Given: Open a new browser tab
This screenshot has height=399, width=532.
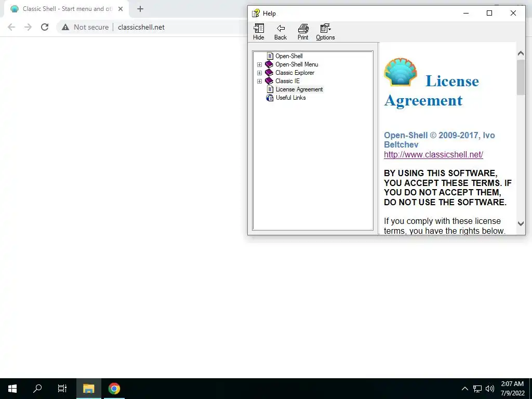Looking at the screenshot, I should tap(140, 9).
